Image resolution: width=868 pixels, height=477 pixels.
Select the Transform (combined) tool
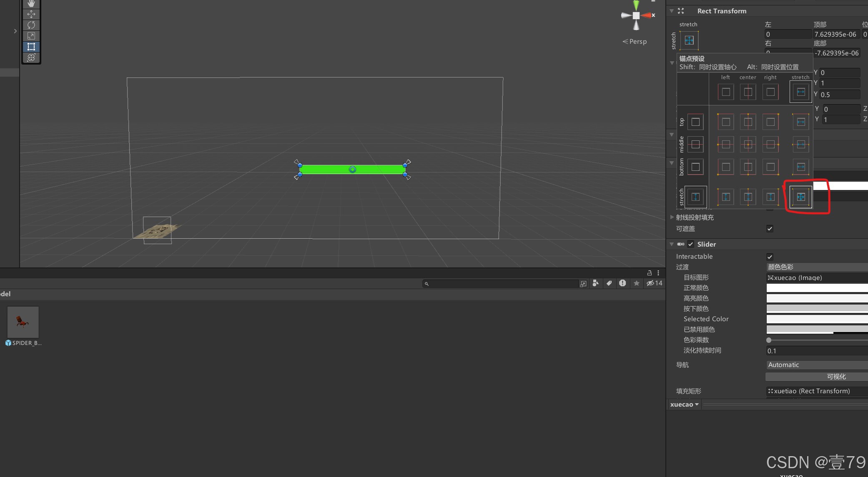coord(31,57)
